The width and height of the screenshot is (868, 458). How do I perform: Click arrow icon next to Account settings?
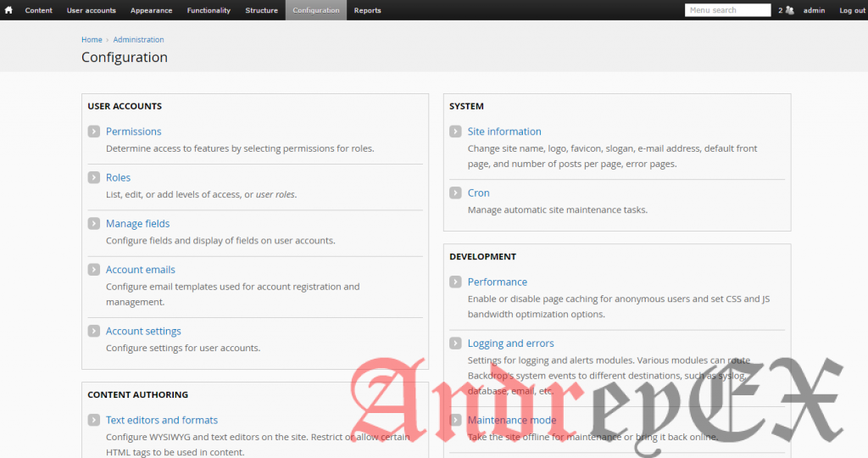tap(93, 331)
